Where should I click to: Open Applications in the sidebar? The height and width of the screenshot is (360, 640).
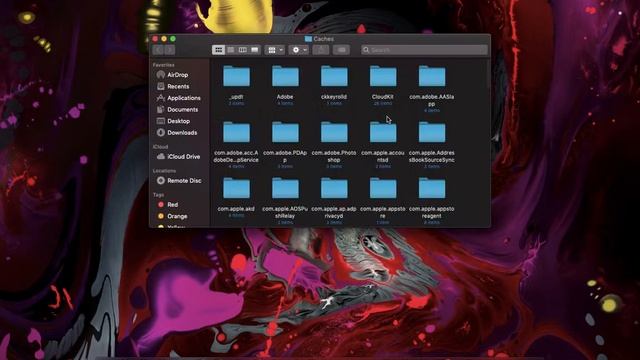tap(178, 98)
